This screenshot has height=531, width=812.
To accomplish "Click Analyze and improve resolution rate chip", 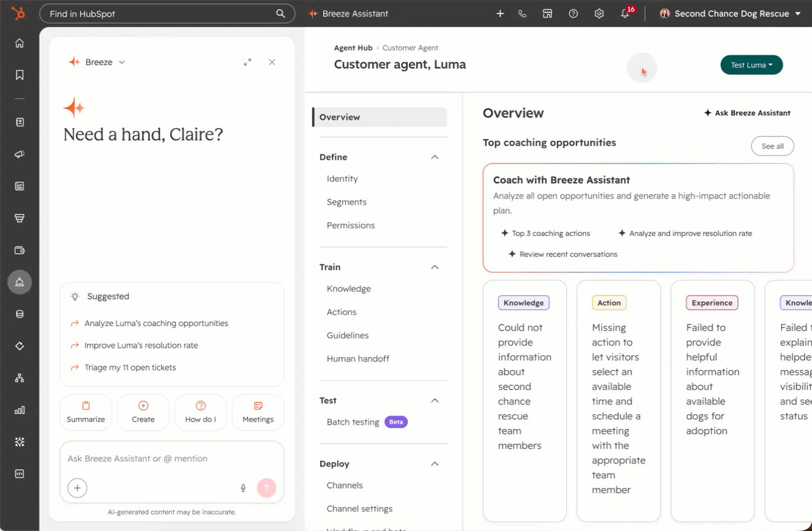I will (685, 234).
